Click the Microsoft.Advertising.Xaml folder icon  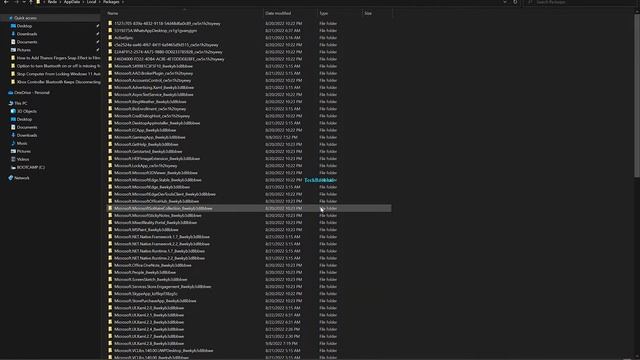110,87
